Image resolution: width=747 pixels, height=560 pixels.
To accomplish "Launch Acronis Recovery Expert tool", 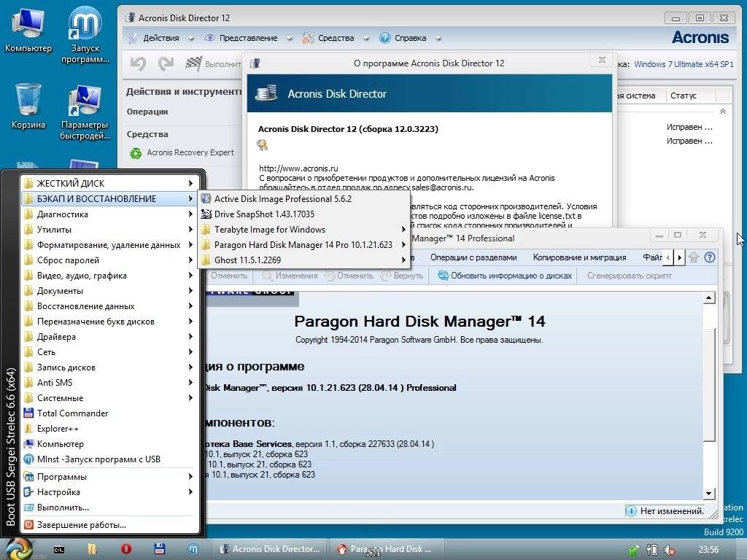I will (x=182, y=153).
